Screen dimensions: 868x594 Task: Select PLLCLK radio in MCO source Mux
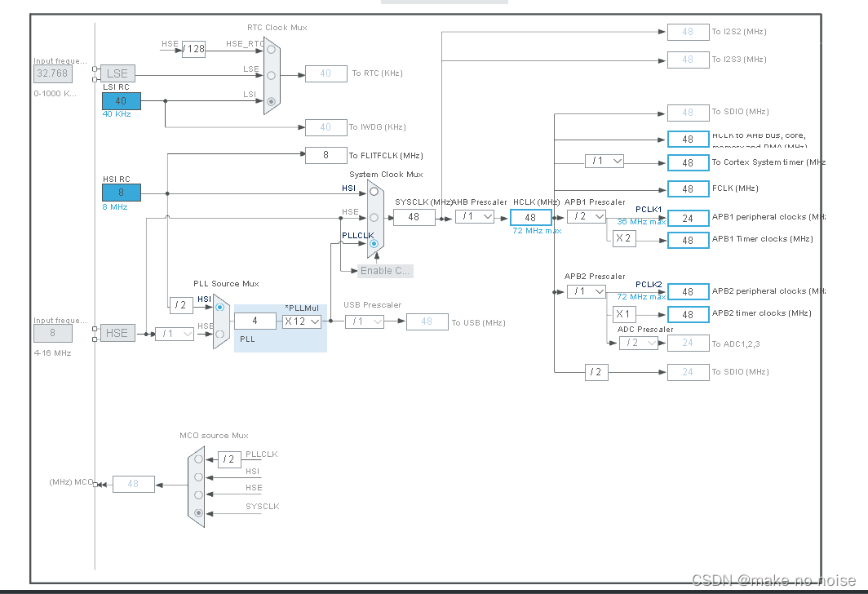[x=198, y=459]
